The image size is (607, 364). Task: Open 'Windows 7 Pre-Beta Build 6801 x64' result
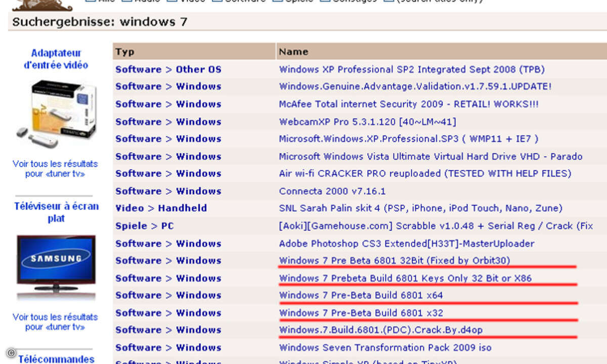[x=361, y=295]
